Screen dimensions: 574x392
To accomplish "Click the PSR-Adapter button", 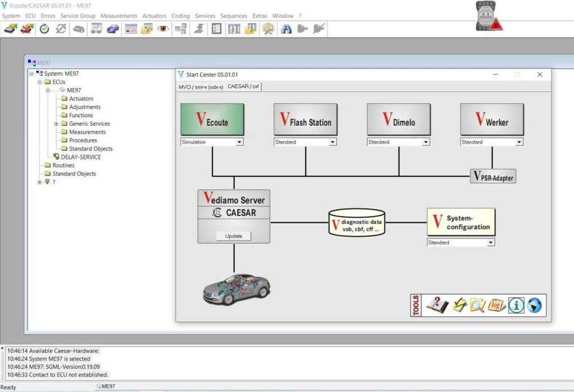I will click(493, 176).
